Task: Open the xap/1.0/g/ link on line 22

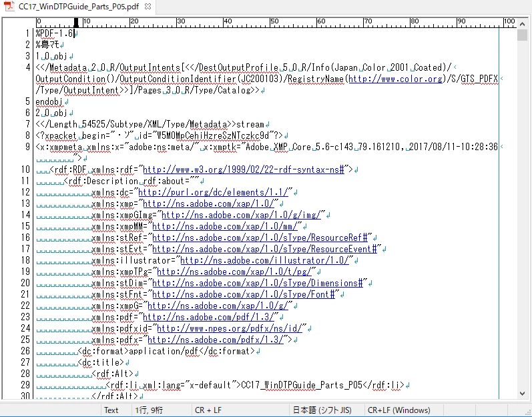Action: click(x=218, y=306)
